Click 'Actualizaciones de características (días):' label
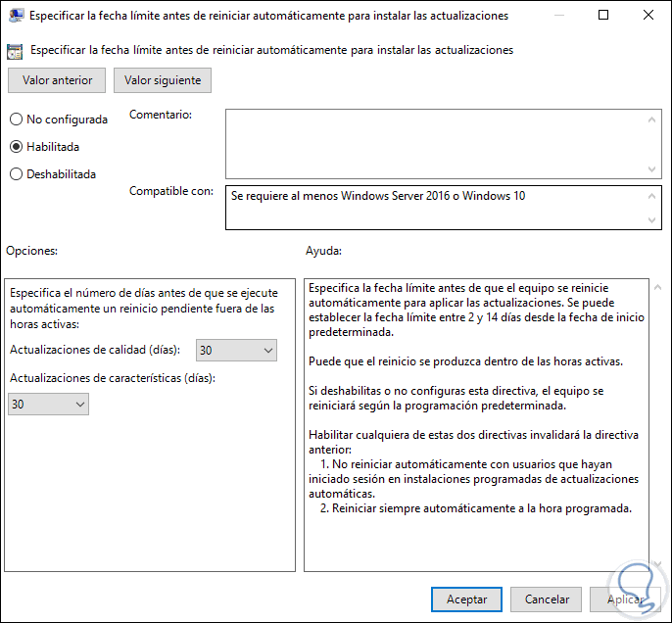The height and width of the screenshot is (623, 672). point(113,378)
